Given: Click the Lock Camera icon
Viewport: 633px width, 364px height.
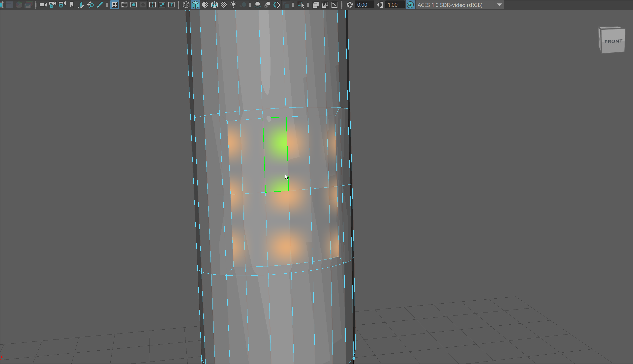Looking at the screenshot, I should pyautogui.click(x=52, y=5).
